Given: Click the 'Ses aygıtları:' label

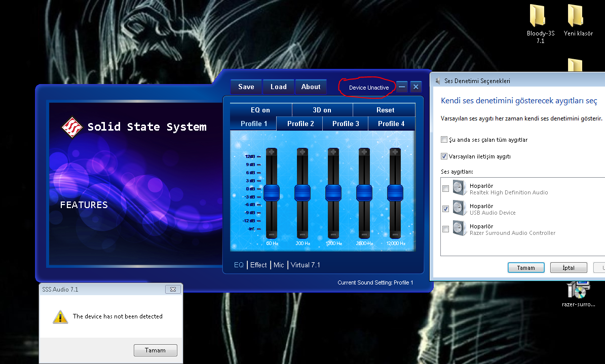Looking at the screenshot, I should [x=457, y=172].
